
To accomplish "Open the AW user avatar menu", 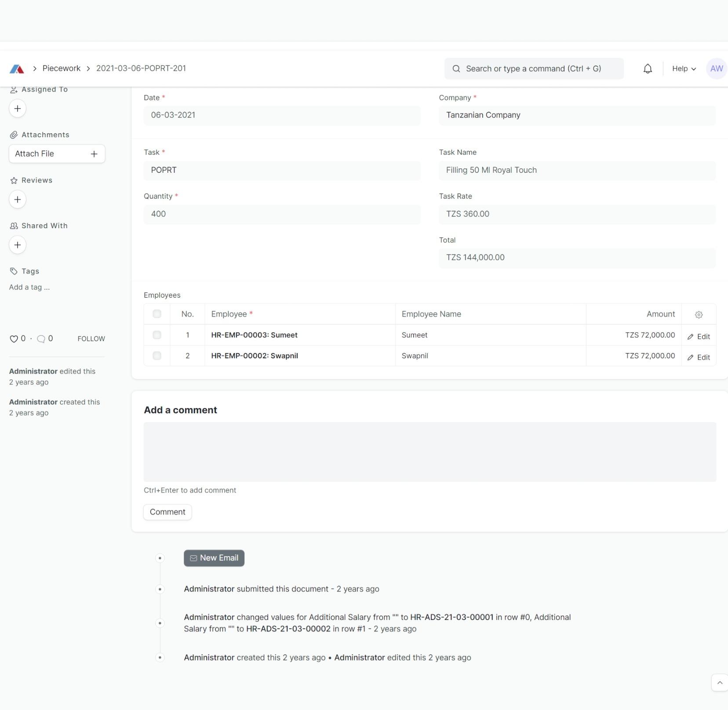I will 716,68.
